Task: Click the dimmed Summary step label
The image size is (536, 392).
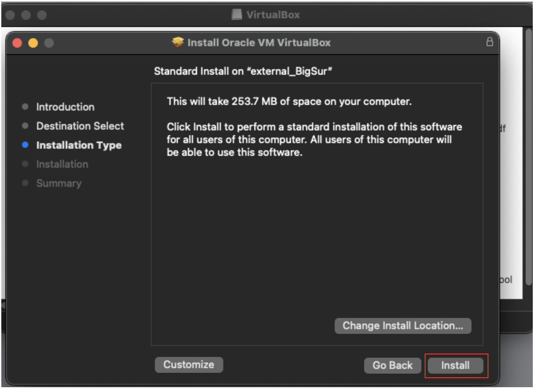Action: 59,183
